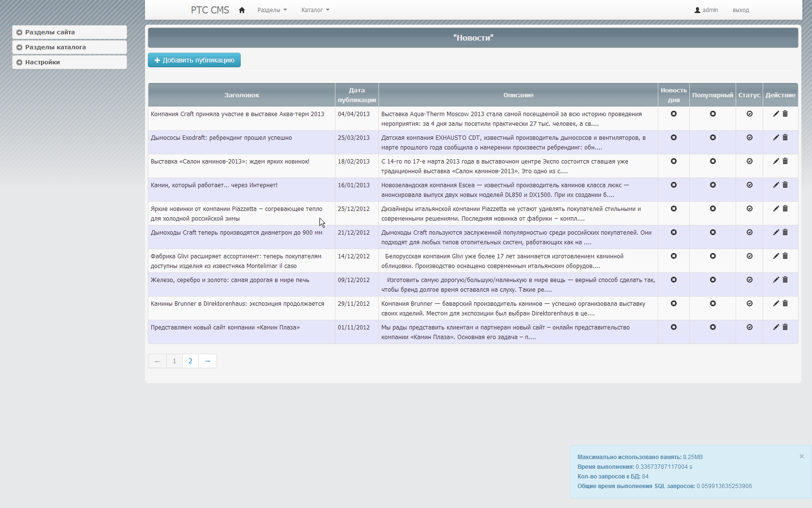Select the Описание column header
The image size is (812, 508).
[518, 95]
